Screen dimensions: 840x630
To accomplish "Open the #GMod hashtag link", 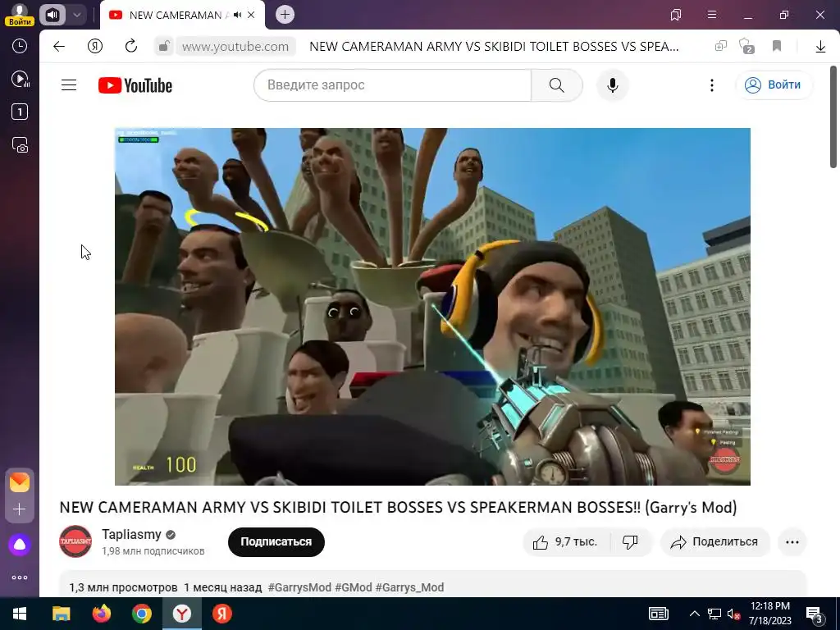I will click(354, 587).
